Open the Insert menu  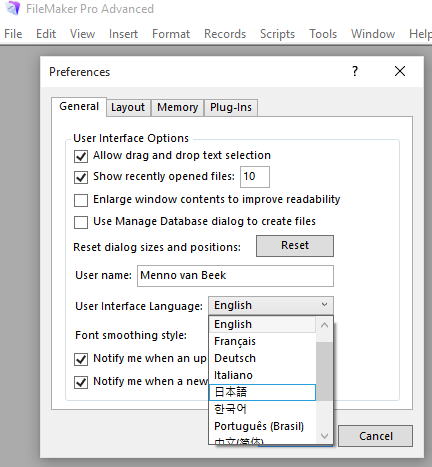point(123,34)
